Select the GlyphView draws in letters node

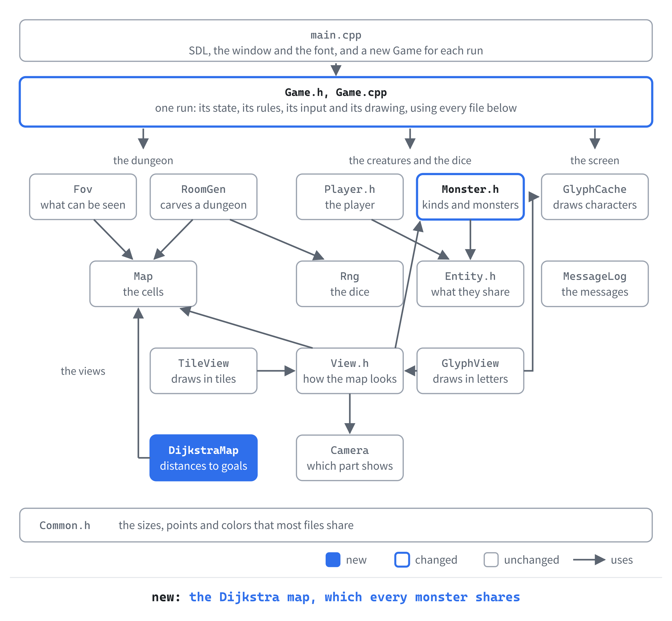pos(470,371)
